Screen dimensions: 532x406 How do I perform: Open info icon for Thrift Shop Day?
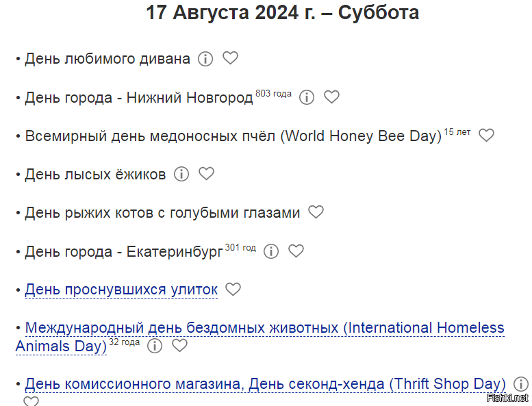point(521,384)
